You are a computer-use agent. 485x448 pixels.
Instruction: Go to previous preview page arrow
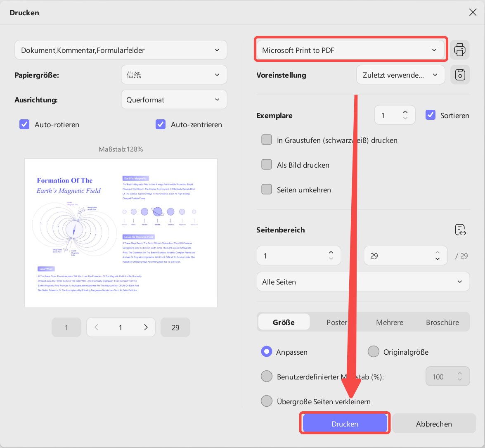coord(96,327)
